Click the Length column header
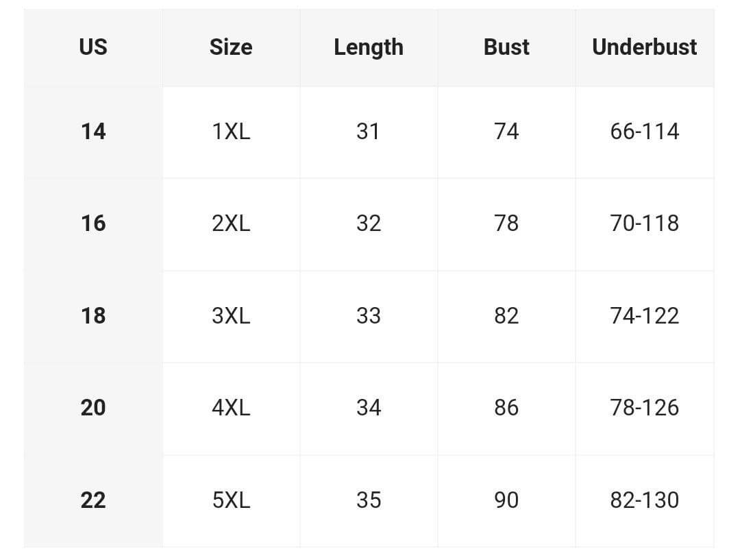 369,47
